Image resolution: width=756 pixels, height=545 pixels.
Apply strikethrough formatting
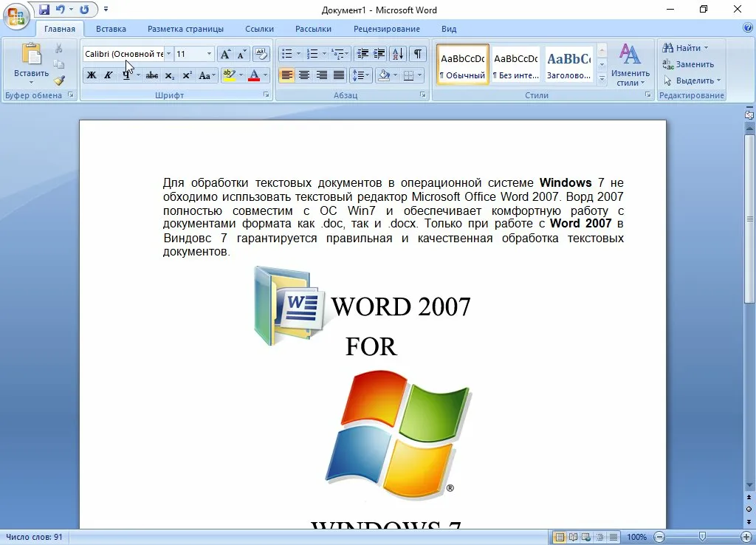pos(152,75)
